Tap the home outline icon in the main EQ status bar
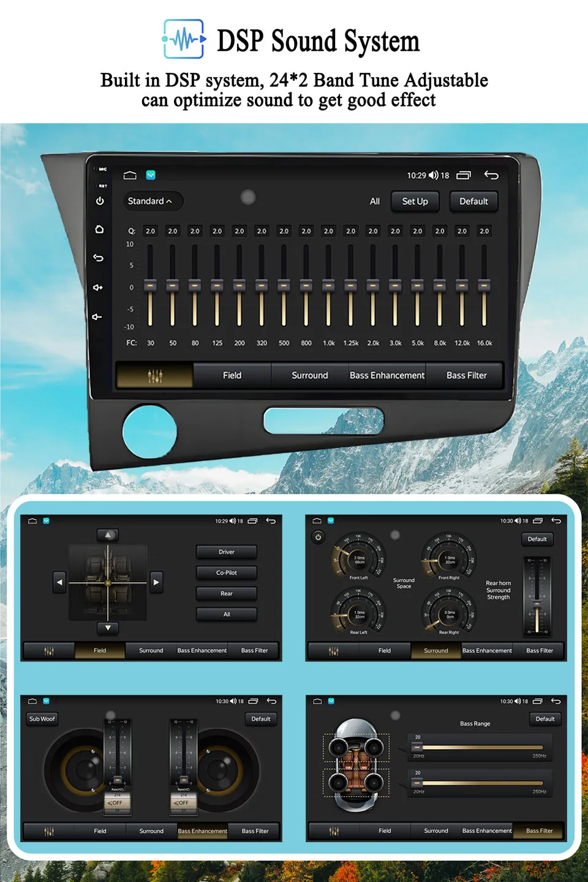588x882 pixels. point(130,175)
